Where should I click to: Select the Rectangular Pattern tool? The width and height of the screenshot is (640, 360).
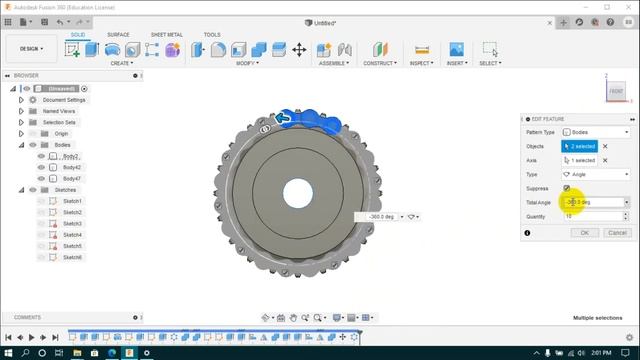click(x=152, y=50)
